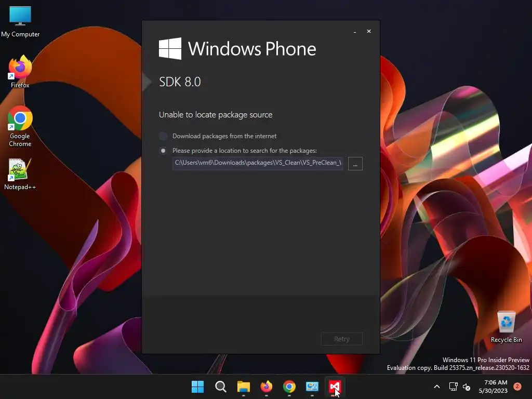
Task: Click the Retry button
Action: coord(342,339)
